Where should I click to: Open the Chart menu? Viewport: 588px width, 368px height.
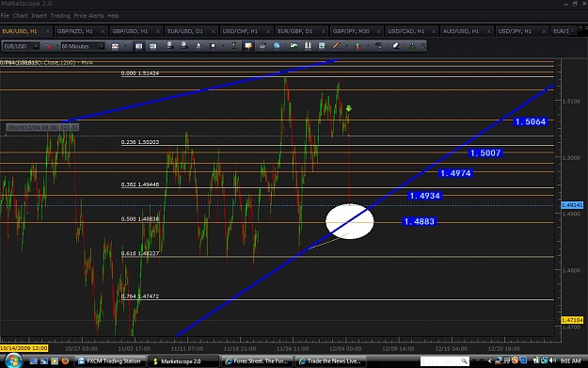click(21, 16)
